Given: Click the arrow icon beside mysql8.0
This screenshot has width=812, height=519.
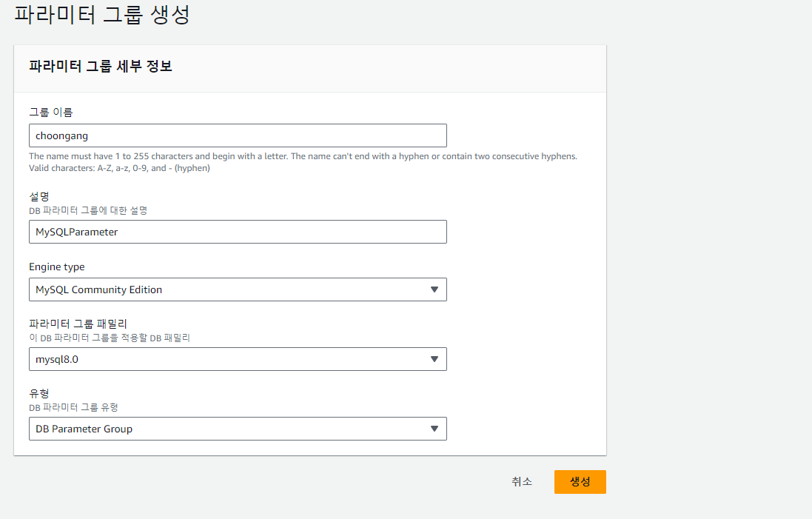Looking at the screenshot, I should (434, 359).
